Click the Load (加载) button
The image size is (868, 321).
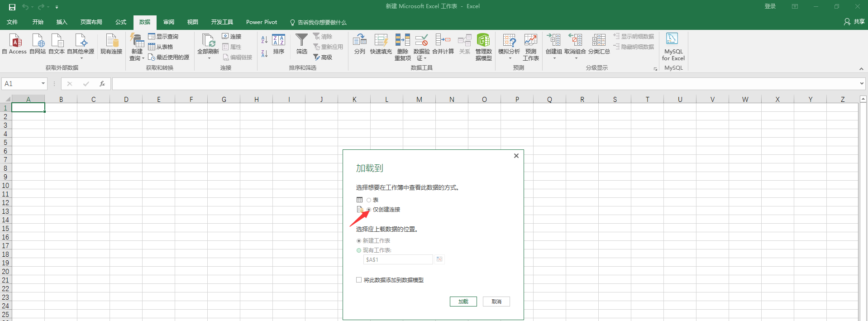pyautogui.click(x=463, y=302)
